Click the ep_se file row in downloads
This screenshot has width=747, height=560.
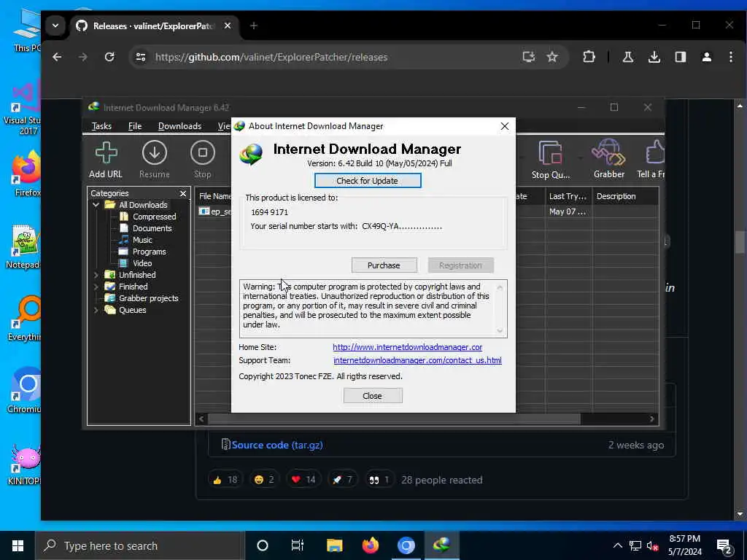[x=214, y=211]
